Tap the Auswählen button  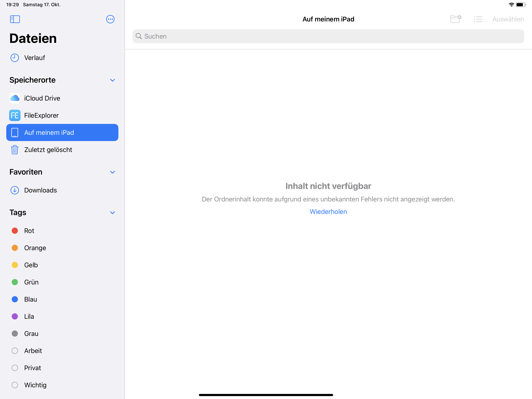(508, 19)
